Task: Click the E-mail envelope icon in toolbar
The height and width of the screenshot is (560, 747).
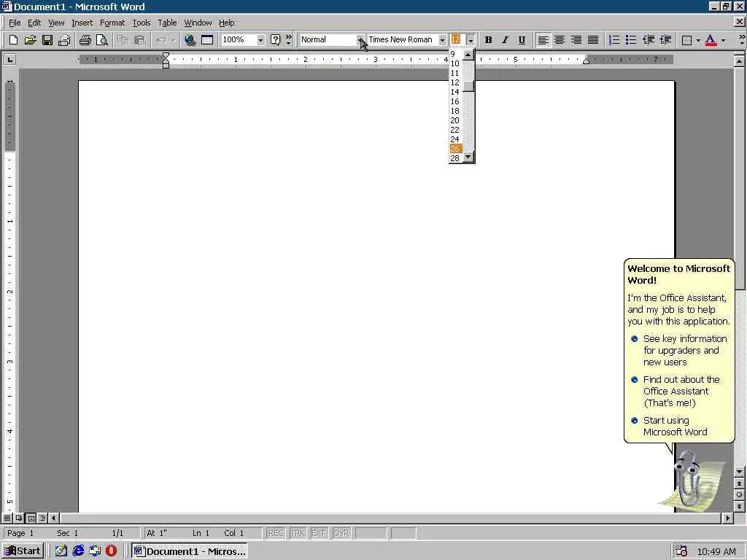Action: point(64,40)
